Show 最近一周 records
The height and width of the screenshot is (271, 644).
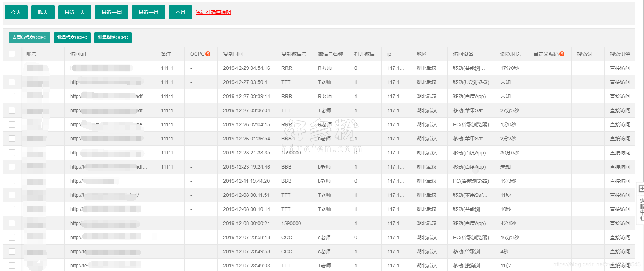point(112,12)
